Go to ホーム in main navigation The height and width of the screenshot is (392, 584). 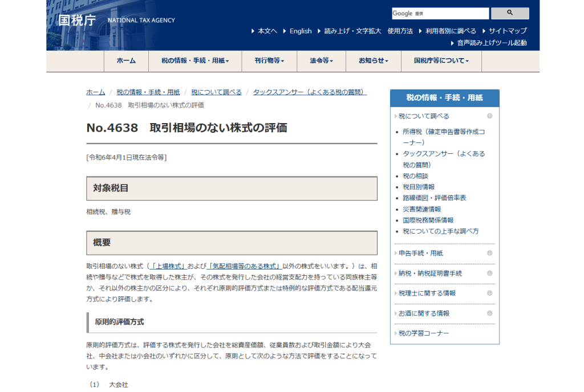[126, 61]
